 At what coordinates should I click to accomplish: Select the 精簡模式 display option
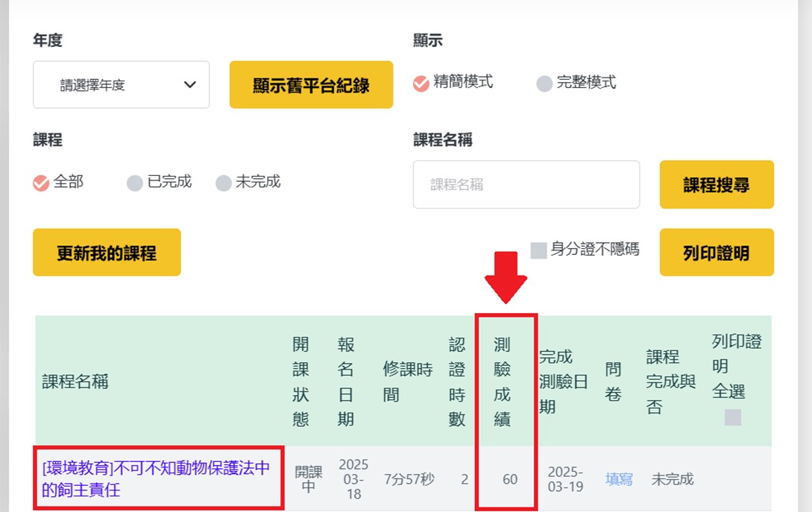click(421, 83)
